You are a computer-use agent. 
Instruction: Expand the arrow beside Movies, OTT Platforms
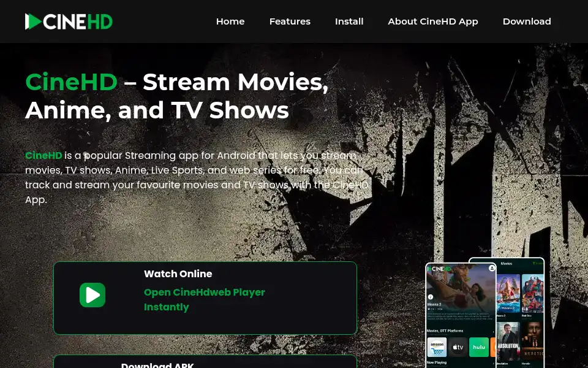(x=494, y=332)
